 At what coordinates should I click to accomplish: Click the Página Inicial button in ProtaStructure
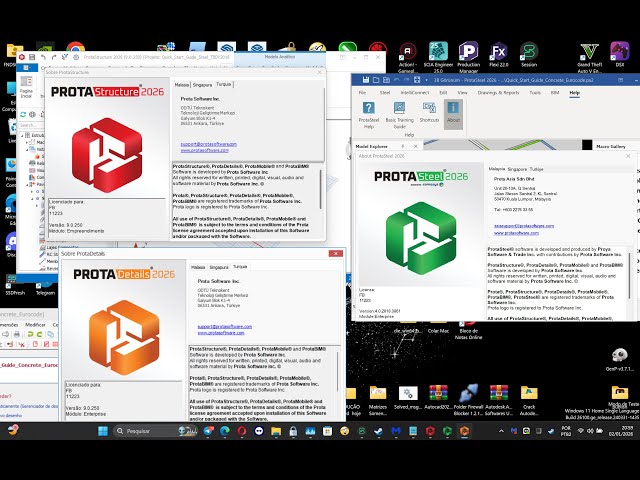click(26, 87)
